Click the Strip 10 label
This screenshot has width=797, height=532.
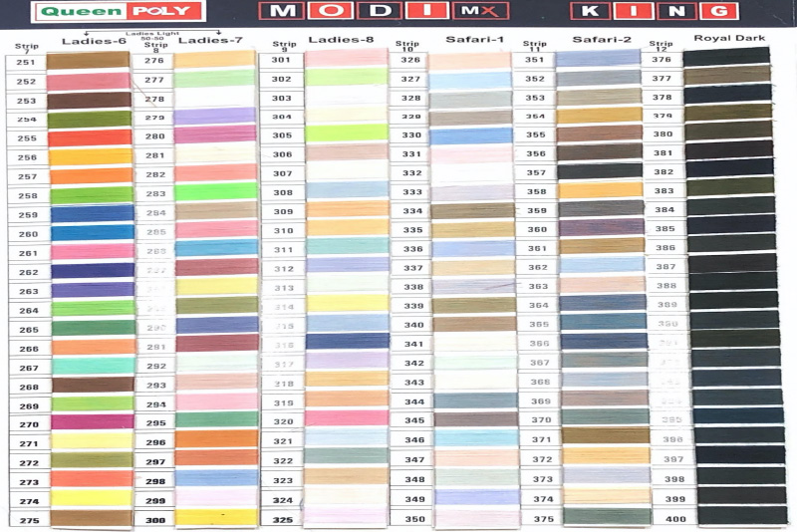(x=407, y=46)
